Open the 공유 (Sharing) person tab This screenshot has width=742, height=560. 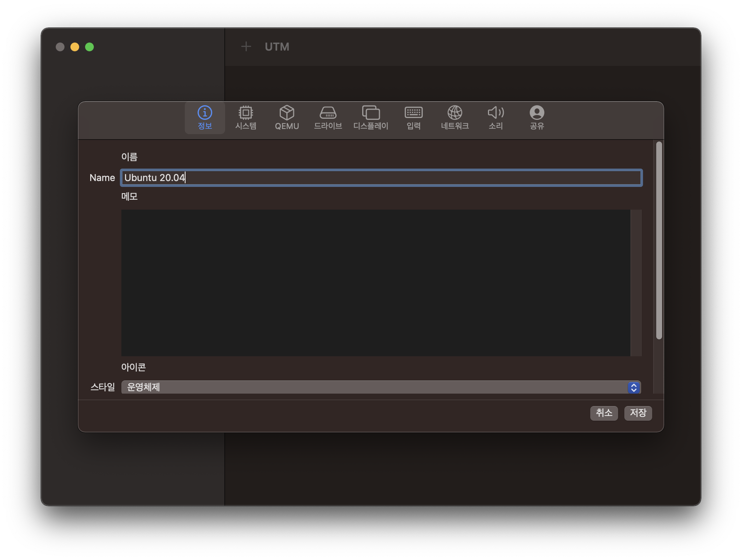coord(537,117)
